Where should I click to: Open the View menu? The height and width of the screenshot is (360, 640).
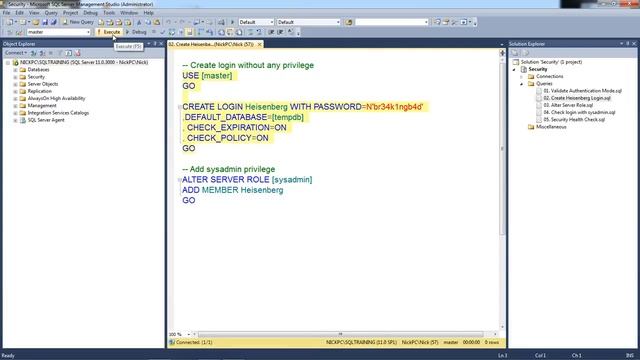[x=34, y=13]
